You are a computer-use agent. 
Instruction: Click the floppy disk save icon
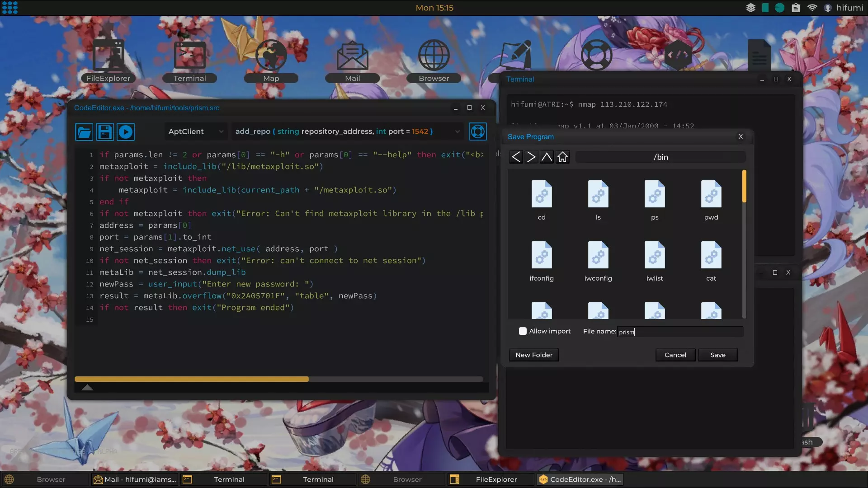[105, 132]
